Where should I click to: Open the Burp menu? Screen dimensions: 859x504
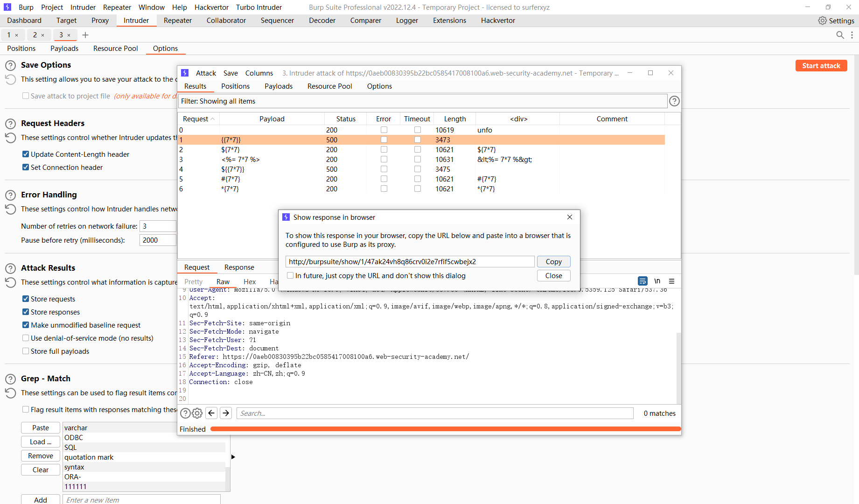pyautogui.click(x=26, y=7)
